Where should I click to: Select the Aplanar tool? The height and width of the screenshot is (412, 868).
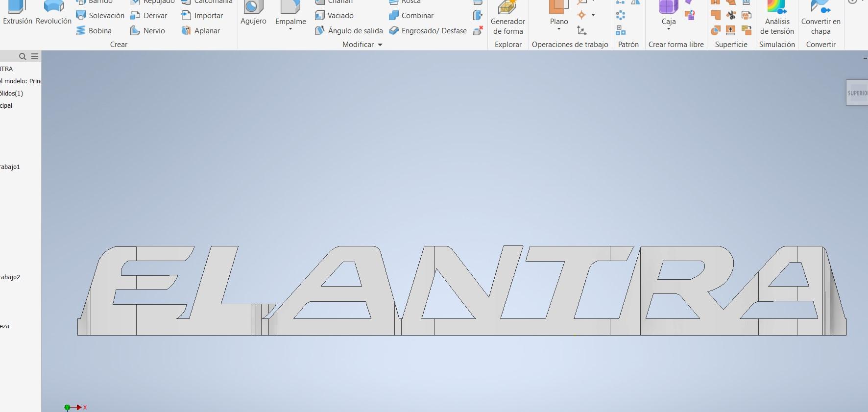201,31
